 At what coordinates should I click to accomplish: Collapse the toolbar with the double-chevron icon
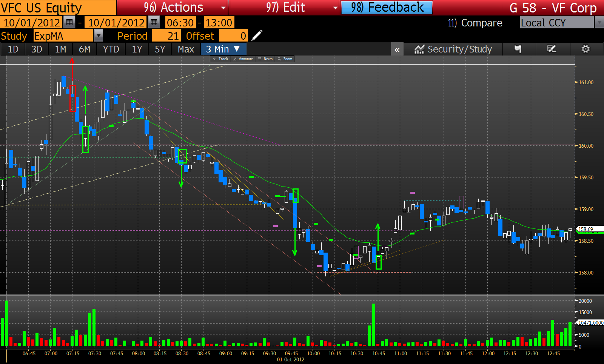[x=397, y=49]
